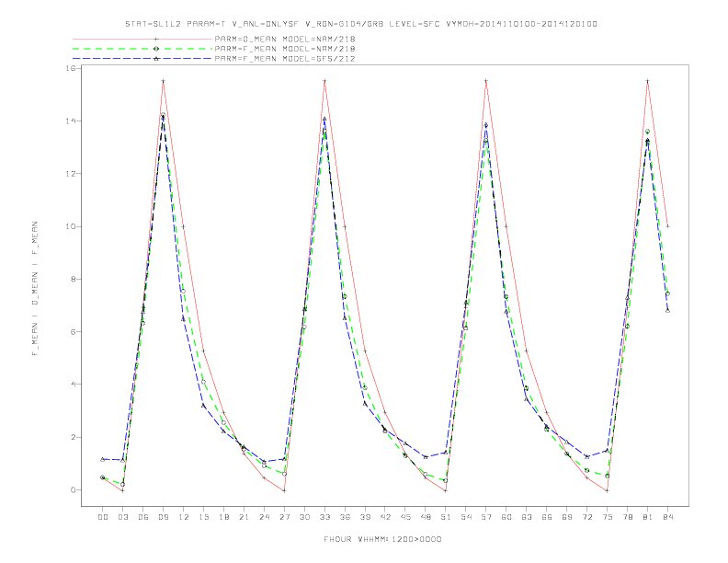Screen dimensions: 728x563
Task: Click the x-axis hour label 30
Action: (304, 517)
